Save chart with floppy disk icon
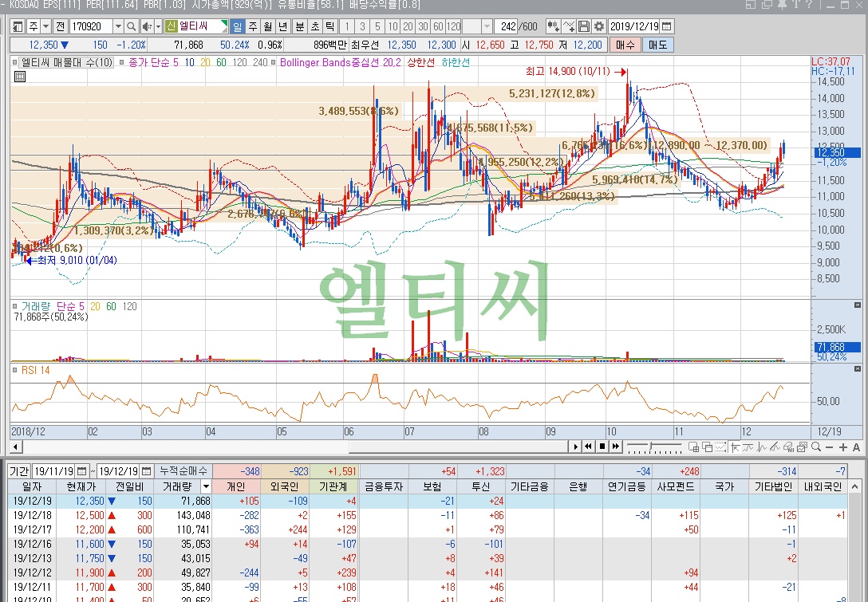This screenshot has height=602, width=868. point(584,26)
